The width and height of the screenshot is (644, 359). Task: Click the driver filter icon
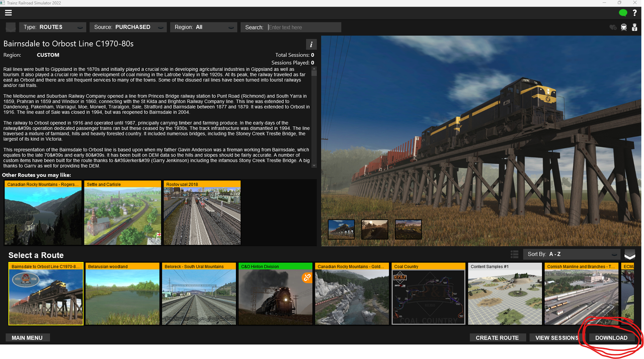click(x=635, y=27)
